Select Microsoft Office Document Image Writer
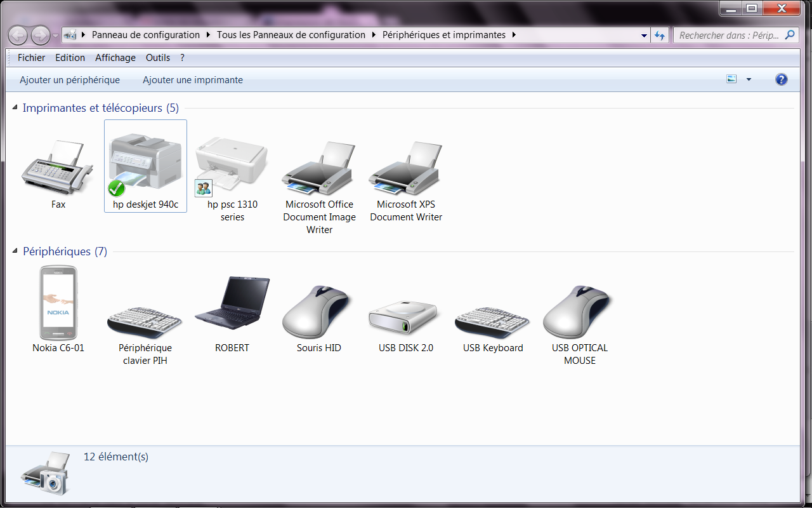Screen dimensions: 812x508 point(319,168)
